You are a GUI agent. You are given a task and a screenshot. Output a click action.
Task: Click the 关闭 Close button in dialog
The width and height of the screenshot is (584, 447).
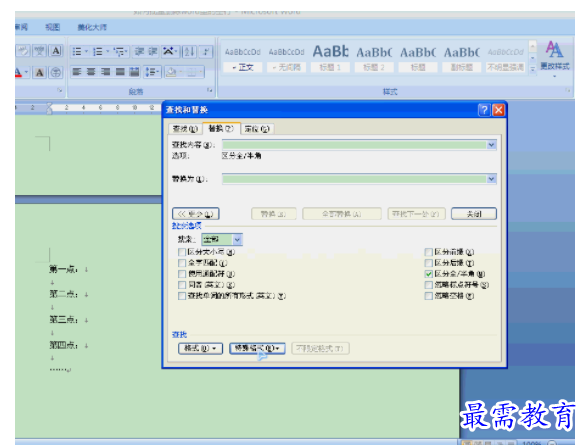(x=474, y=214)
